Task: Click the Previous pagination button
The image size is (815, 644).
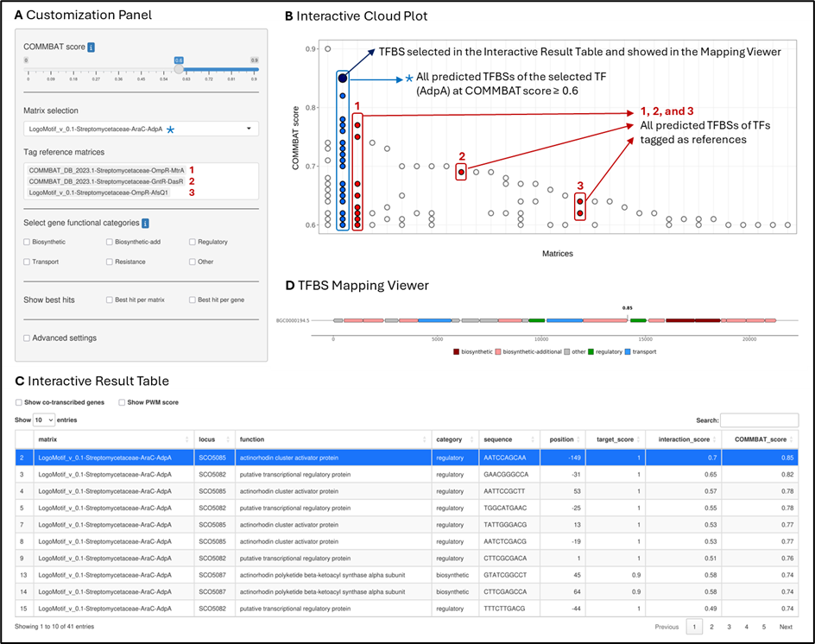Action: [x=666, y=627]
